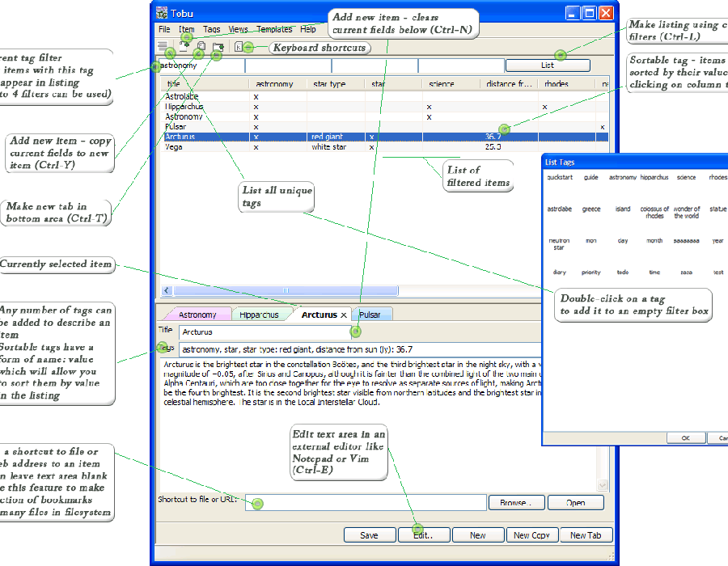The height and width of the screenshot is (566, 728).
Task: Click the Save button
Action: [370, 535]
